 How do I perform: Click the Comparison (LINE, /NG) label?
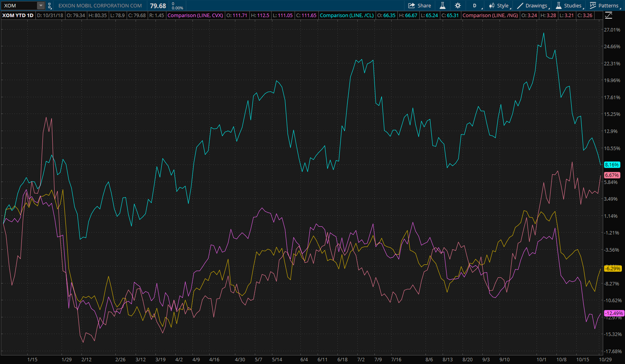[491, 15]
